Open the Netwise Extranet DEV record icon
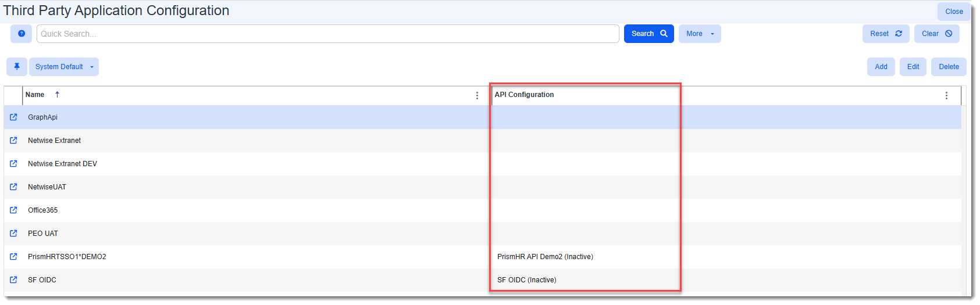The width and height of the screenshot is (980, 305). [13, 164]
